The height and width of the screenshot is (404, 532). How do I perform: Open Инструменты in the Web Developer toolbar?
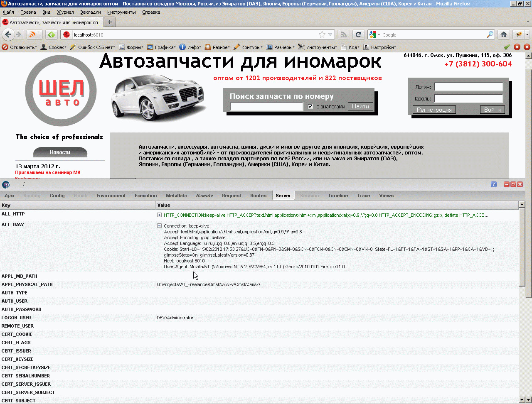tap(317, 47)
